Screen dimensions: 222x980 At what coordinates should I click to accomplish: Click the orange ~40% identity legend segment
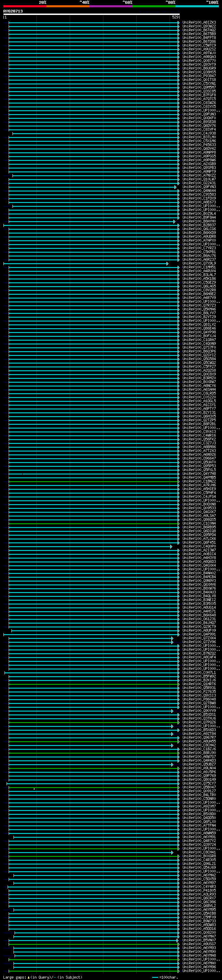click(68, 6)
